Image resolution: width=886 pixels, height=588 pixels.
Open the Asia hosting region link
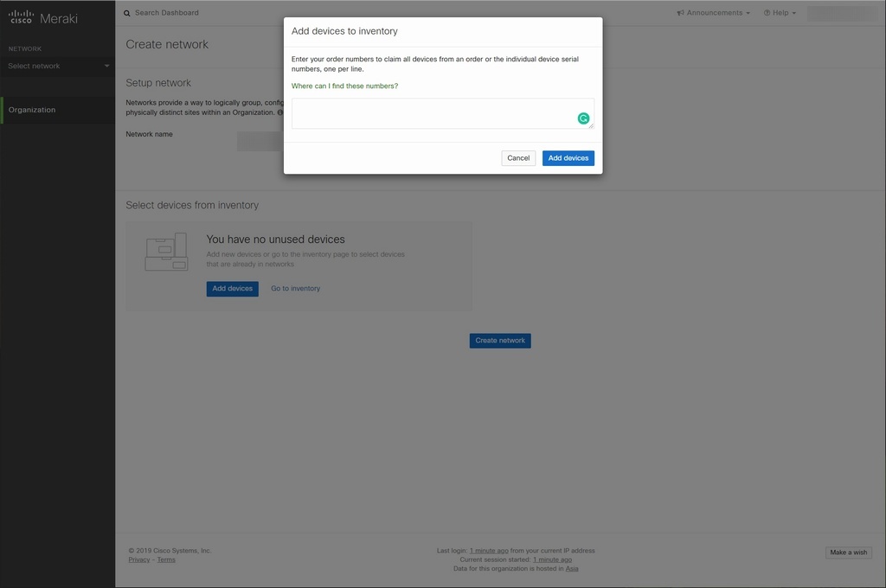pos(572,569)
